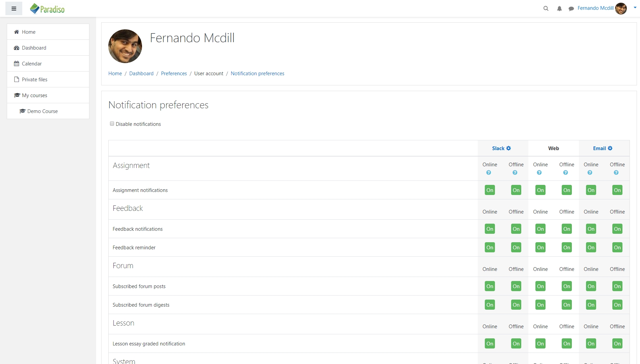
Task: Click the large profile picture
Action: [x=125, y=46]
